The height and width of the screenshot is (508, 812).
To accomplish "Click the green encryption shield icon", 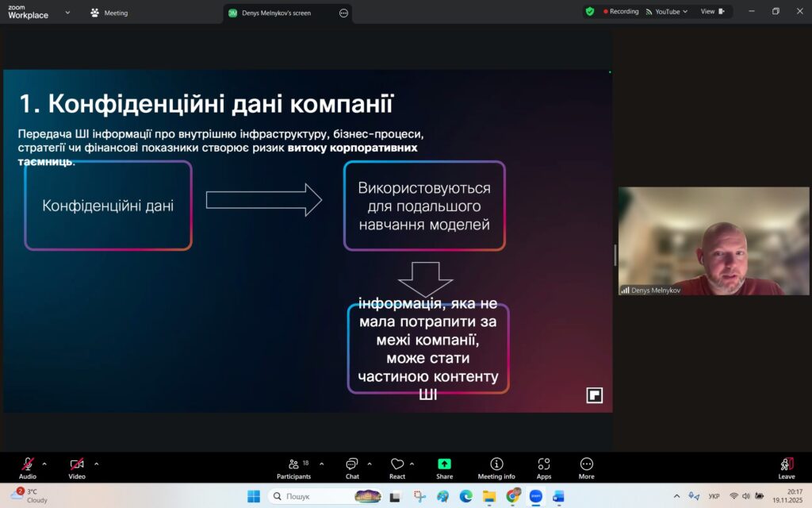I will pyautogui.click(x=589, y=12).
